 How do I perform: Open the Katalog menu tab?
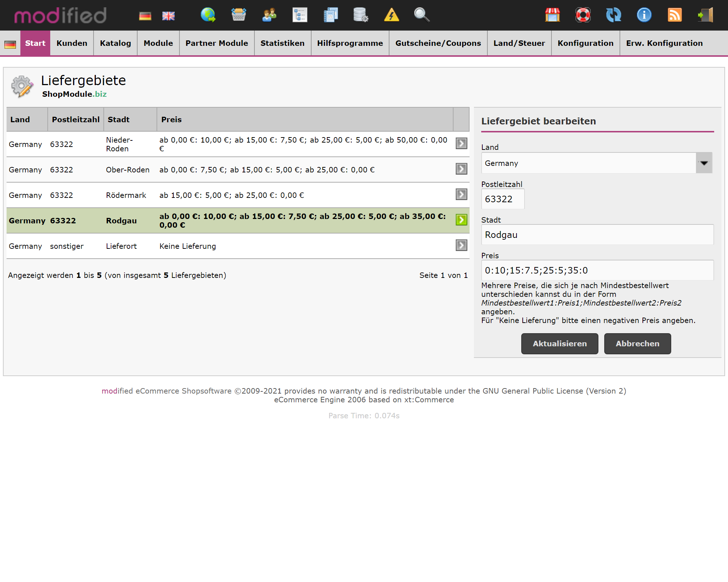coord(115,43)
